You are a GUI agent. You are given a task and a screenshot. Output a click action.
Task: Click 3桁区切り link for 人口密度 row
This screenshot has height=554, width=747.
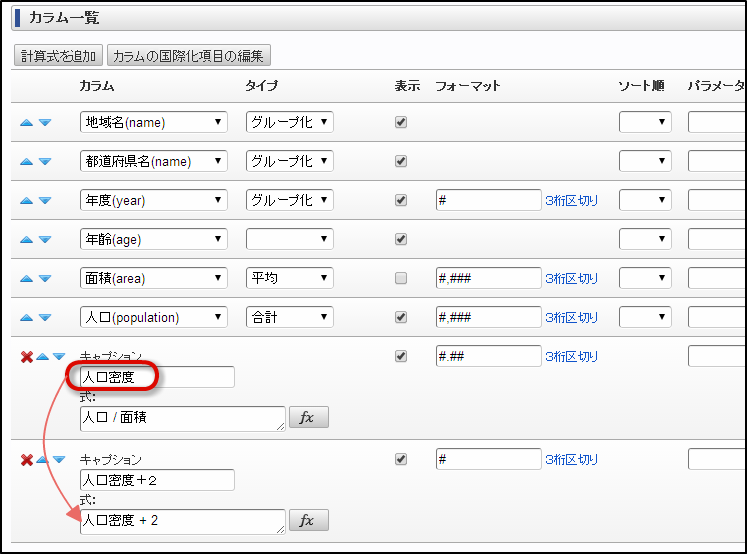click(x=571, y=357)
